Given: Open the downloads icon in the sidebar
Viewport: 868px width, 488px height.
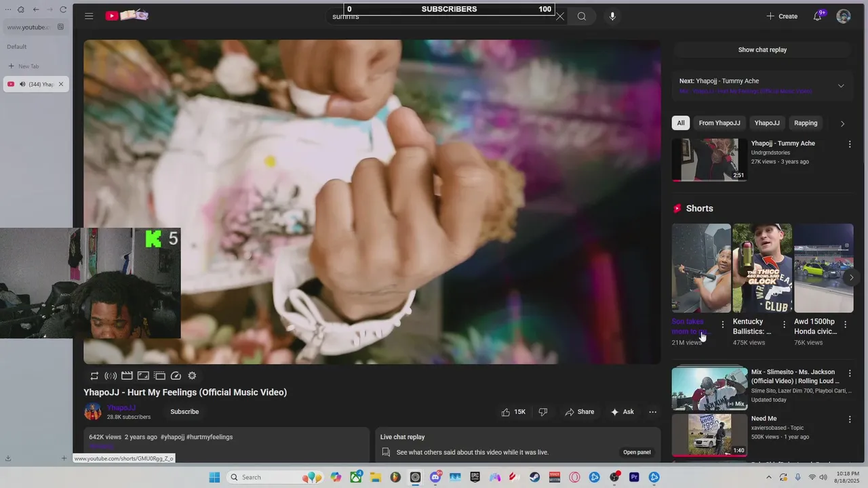Looking at the screenshot, I should pos(8,458).
